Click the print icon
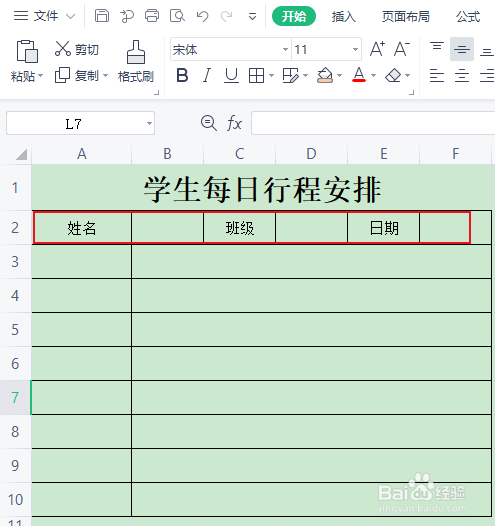This screenshot has height=526, width=495. [152, 16]
